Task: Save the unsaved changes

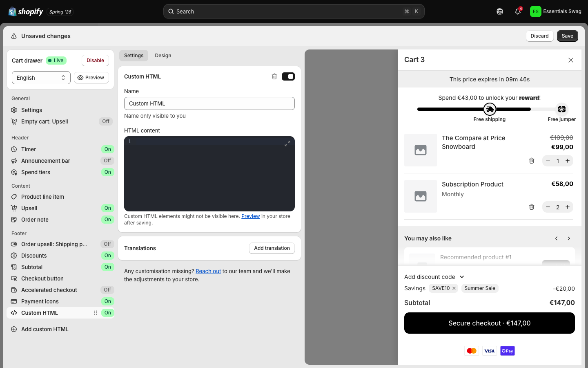Action: point(568,36)
